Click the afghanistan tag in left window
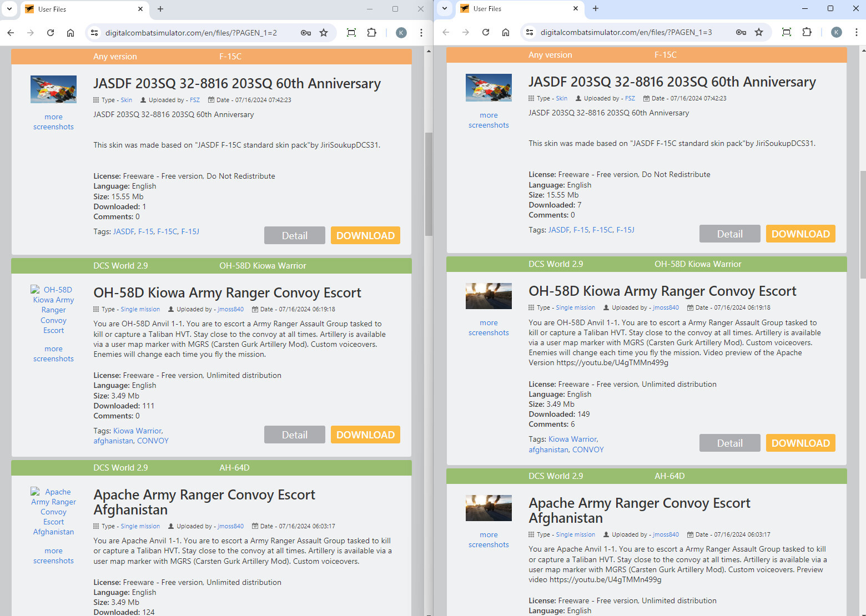Image resolution: width=866 pixels, height=616 pixels. 113,441
